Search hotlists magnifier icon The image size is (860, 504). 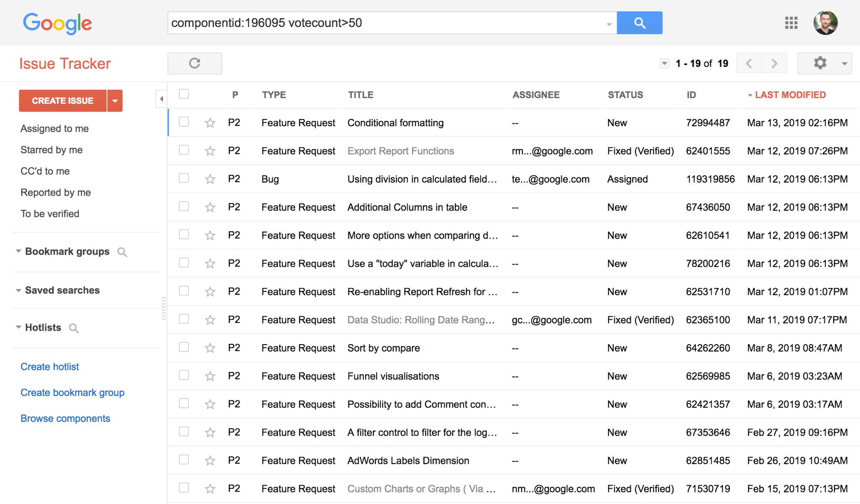(x=74, y=328)
